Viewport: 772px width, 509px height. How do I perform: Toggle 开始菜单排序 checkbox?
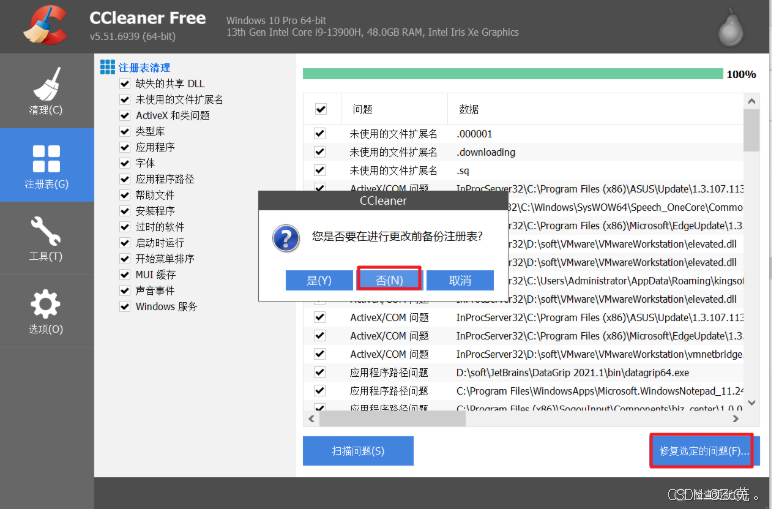[125, 258]
